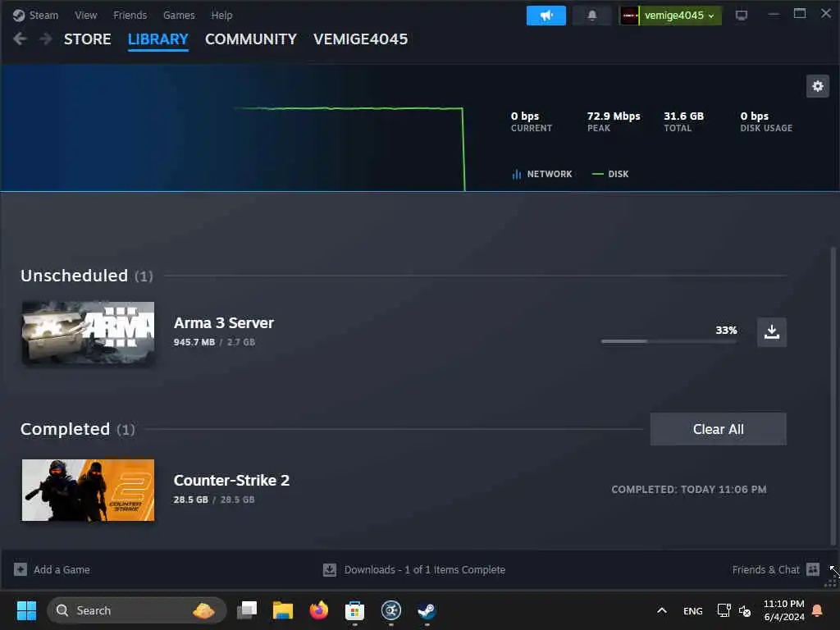Show hidden system tray icons
Viewport: 840px width, 630px height.
662,610
